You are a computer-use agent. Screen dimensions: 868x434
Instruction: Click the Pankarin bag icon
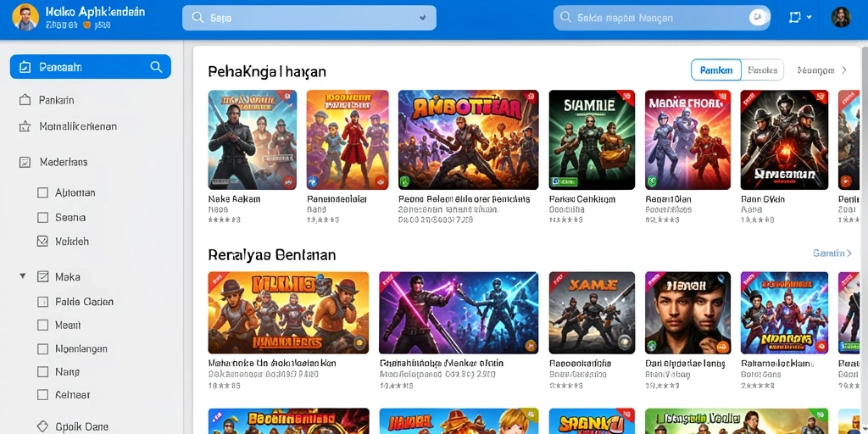coord(25,100)
